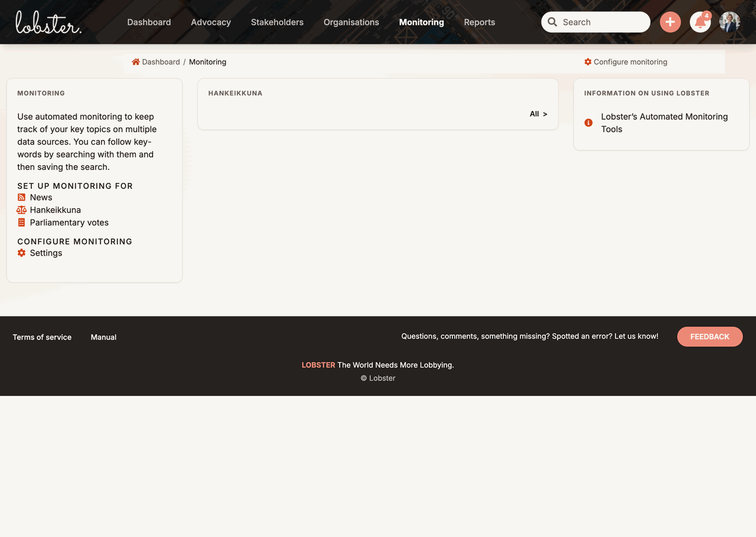Click the plus add button
The width and height of the screenshot is (756, 537).
(670, 22)
